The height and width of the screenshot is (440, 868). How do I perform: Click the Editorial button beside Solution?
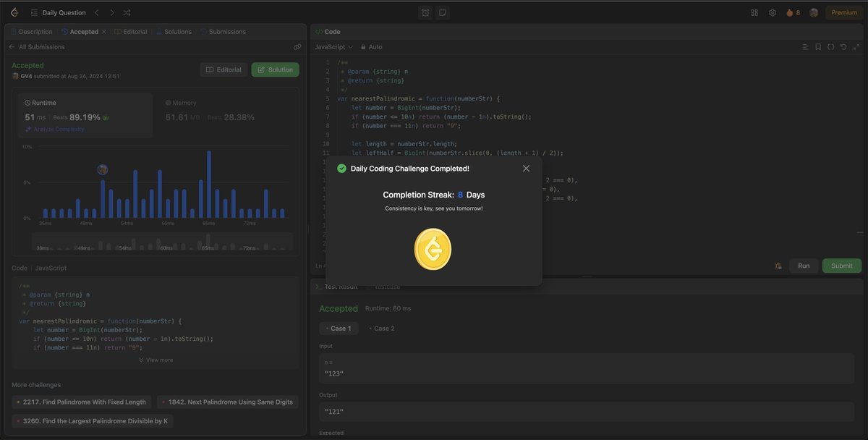click(x=224, y=69)
